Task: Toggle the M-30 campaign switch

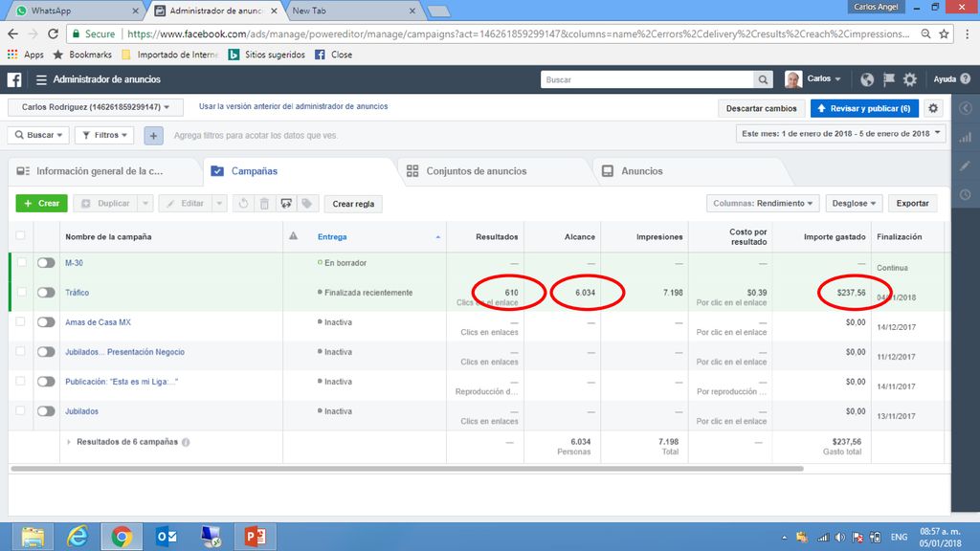Action: pyautogui.click(x=46, y=263)
